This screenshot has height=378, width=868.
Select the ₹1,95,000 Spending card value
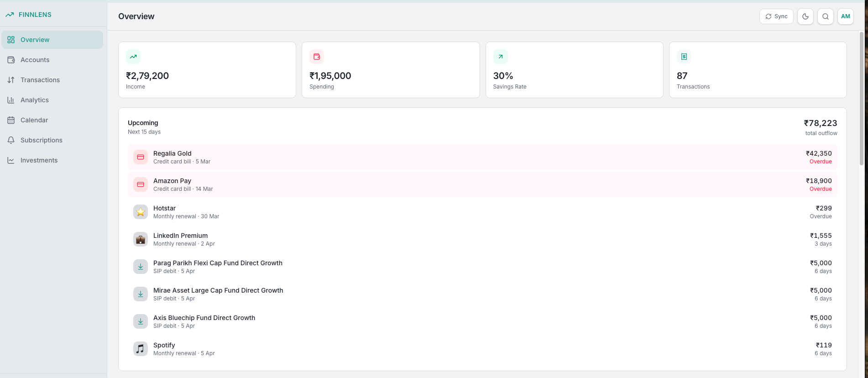pos(330,76)
